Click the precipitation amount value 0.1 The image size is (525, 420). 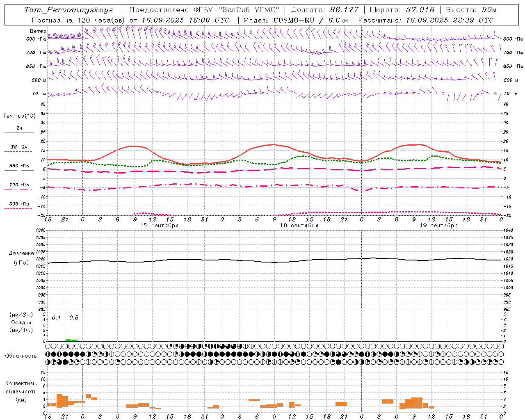56,317
